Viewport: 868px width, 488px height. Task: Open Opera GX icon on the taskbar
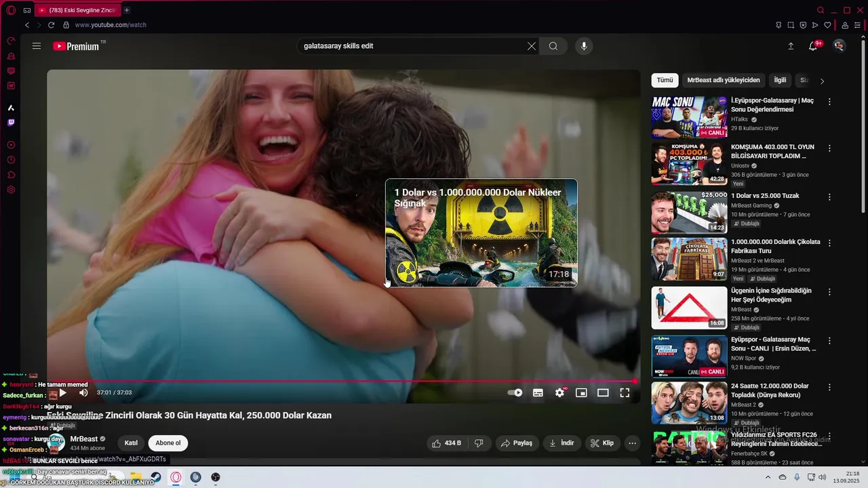pyautogui.click(x=176, y=477)
